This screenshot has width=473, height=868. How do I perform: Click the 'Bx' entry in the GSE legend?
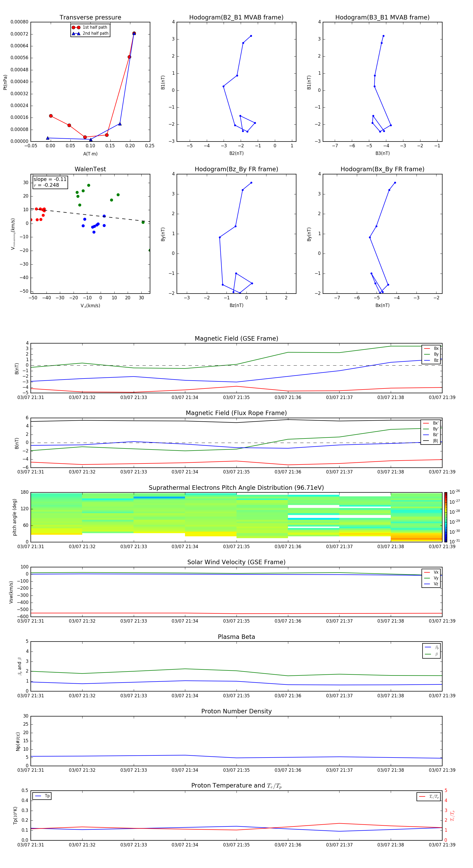(431, 349)
